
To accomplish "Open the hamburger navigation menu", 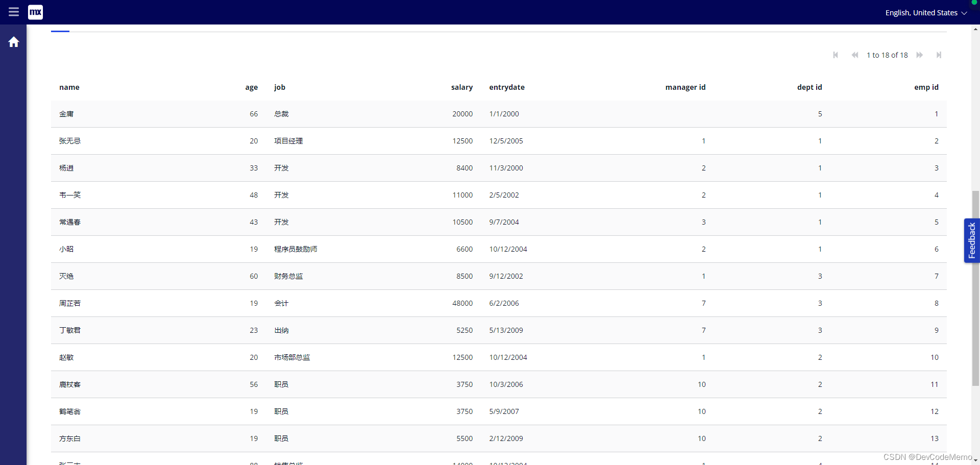I will [14, 12].
